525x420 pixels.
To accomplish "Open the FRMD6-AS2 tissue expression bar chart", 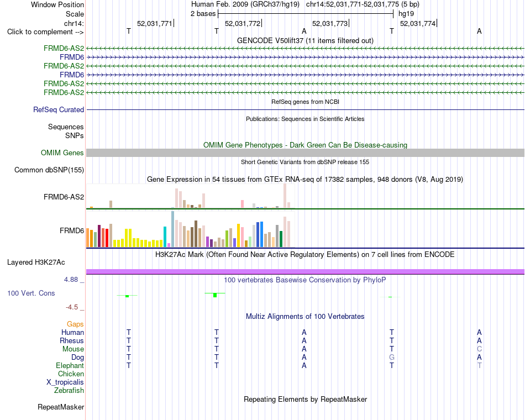I will (190, 196).
